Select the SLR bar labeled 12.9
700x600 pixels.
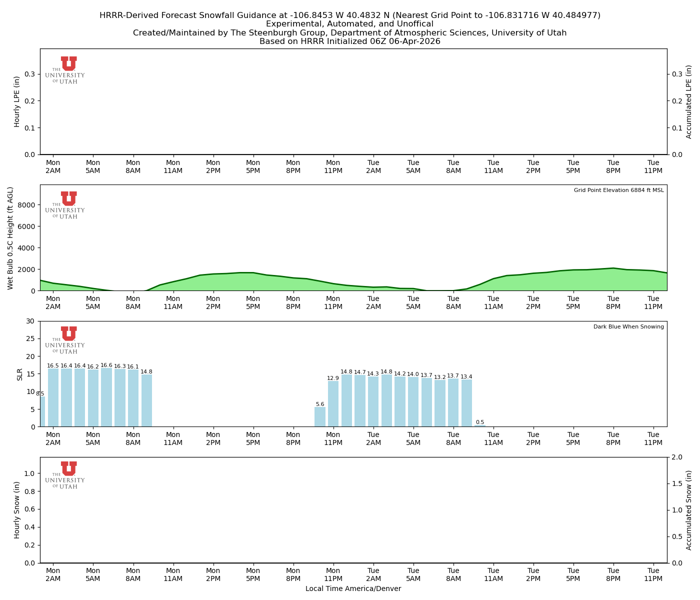click(x=333, y=404)
